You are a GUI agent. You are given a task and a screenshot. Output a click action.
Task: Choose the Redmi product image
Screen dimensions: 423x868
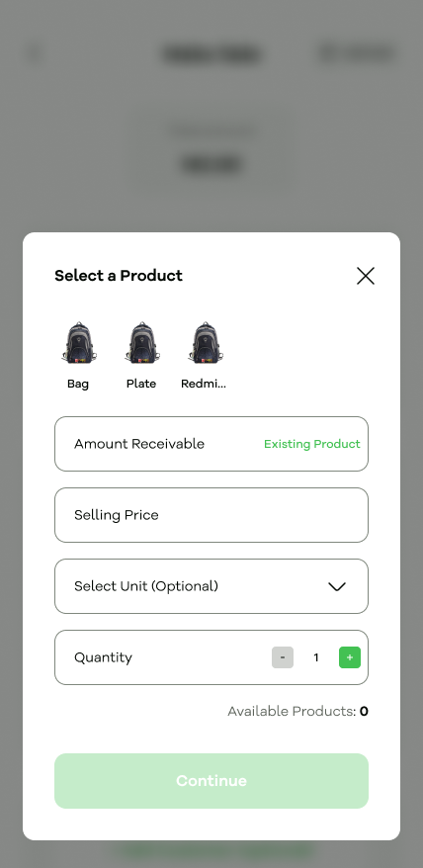coord(205,343)
